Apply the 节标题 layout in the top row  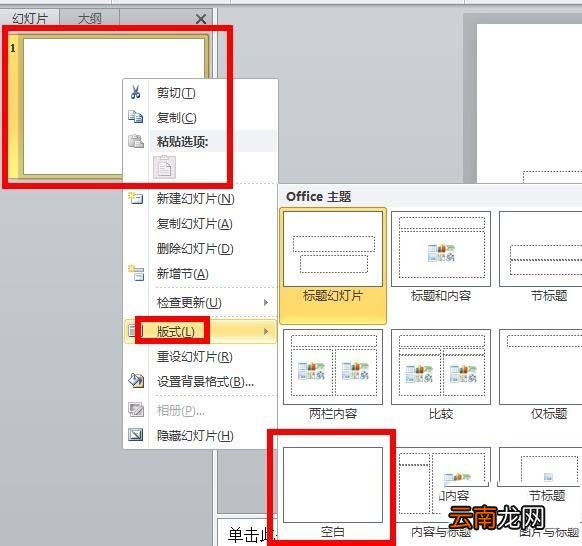click(x=540, y=257)
